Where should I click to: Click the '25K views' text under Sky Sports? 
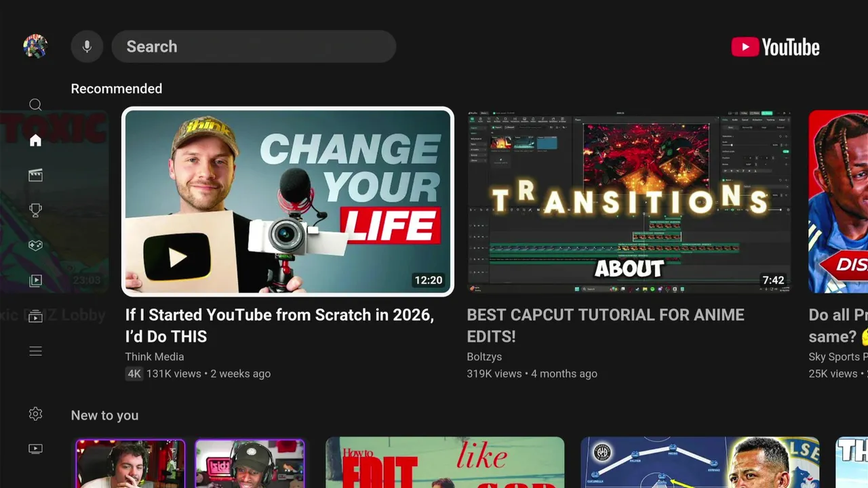tap(833, 373)
